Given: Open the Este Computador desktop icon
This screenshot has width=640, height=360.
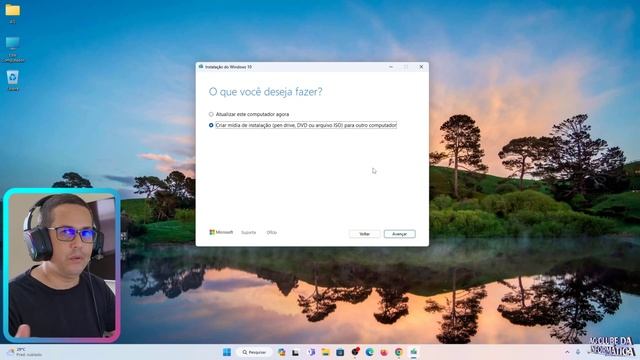Looking at the screenshot, I should [x=13, y=43].
